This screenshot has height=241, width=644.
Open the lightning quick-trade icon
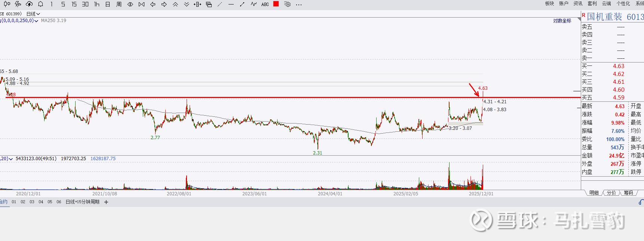pos(18,4)
